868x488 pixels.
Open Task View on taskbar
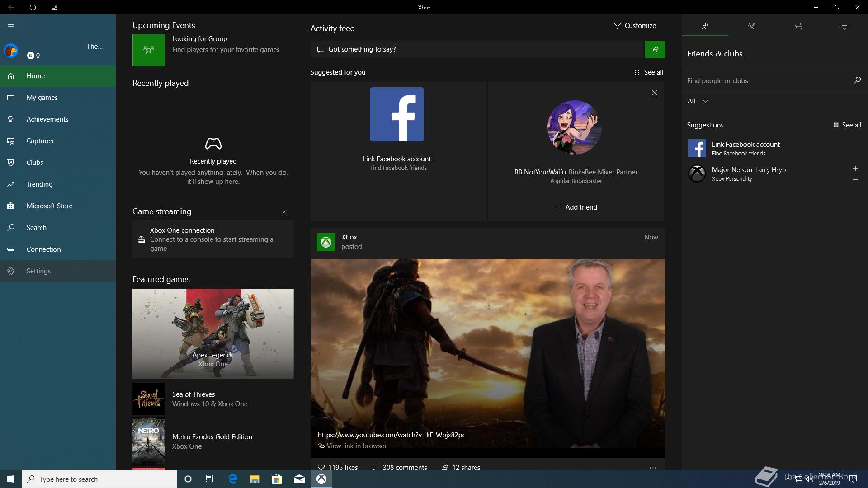[210, 479]
